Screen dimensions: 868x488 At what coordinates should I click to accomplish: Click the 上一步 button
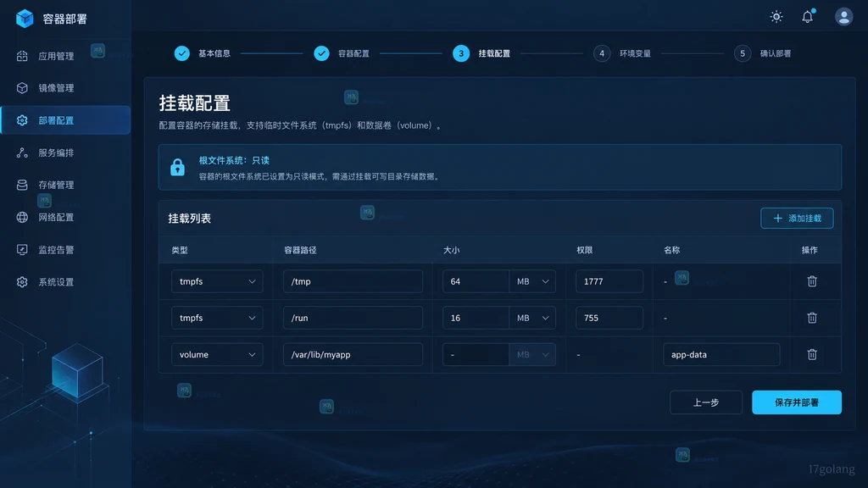pyautogui.click(x=706, y=402)
